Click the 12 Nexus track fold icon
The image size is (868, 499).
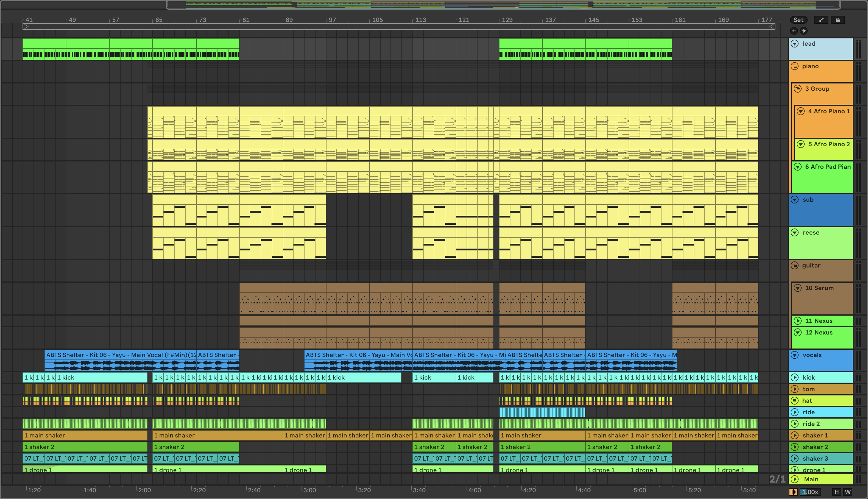(798, 332)
